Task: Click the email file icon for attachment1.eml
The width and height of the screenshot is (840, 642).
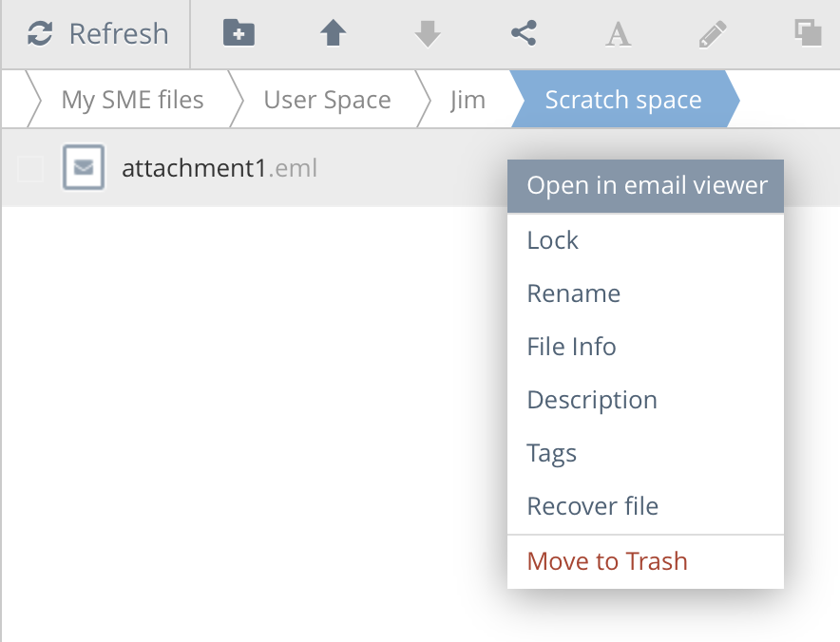Action: click(x=84, y=167)
